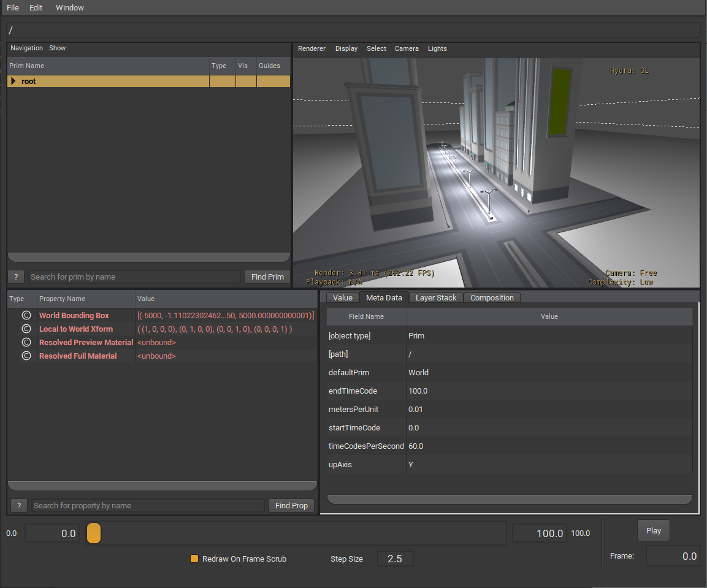Start playback with the Play button

tap(653, 531)
